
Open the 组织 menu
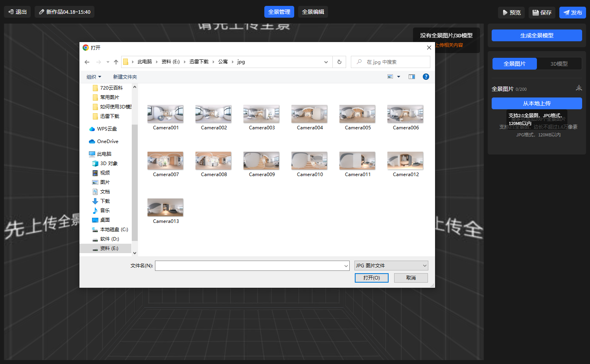94,77
